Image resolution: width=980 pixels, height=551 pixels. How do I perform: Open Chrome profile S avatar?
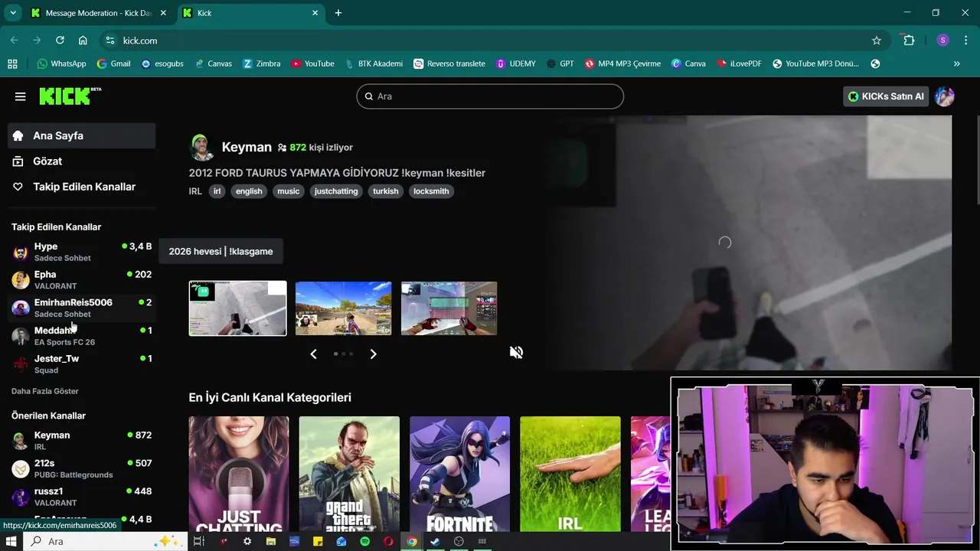pyautogui.click(x=942, y=41)
